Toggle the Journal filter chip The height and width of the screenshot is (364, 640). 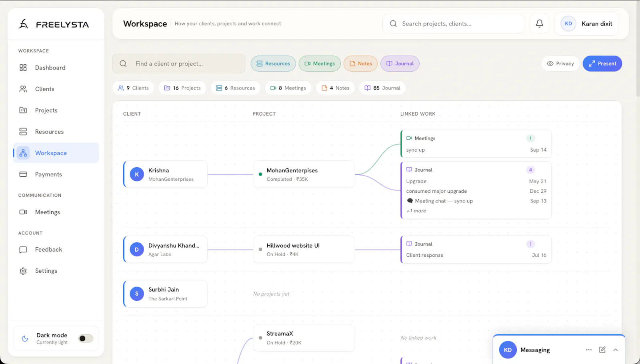click(400, 64)
